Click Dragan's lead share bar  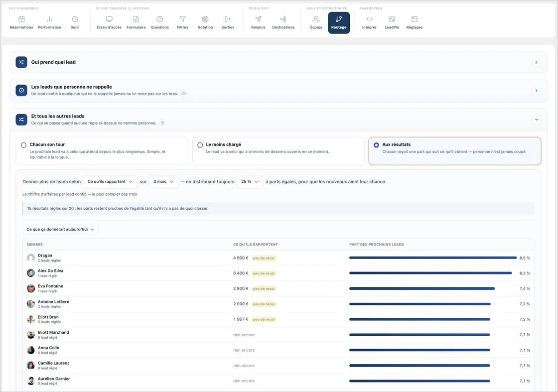tap(433, 258)
